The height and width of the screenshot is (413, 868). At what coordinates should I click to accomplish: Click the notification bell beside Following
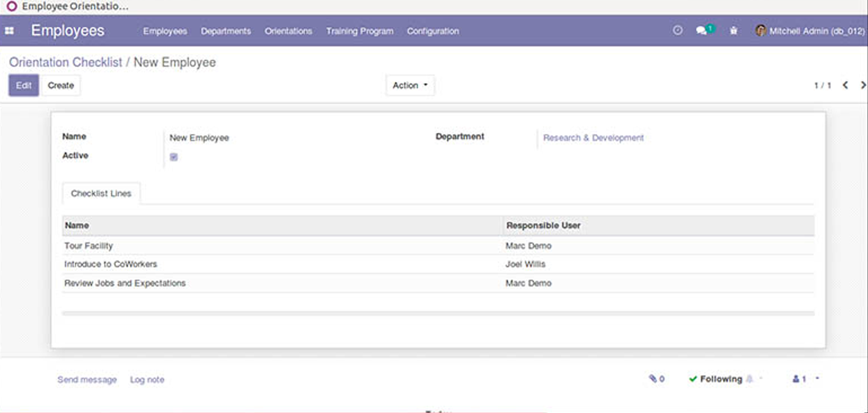750,379
